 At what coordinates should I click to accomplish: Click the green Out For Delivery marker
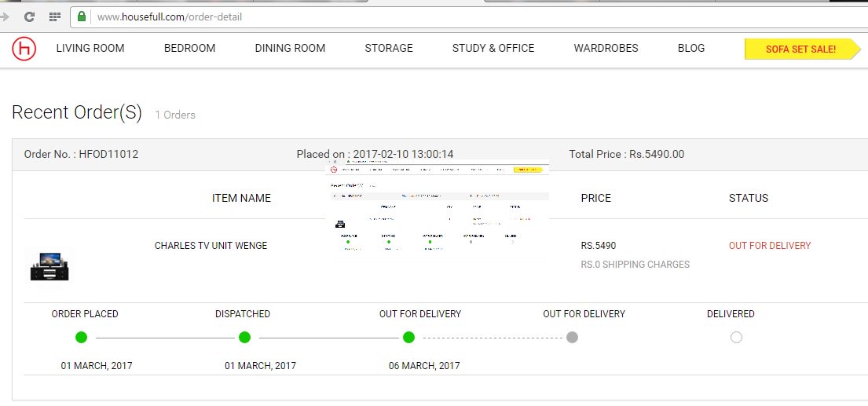408,337
